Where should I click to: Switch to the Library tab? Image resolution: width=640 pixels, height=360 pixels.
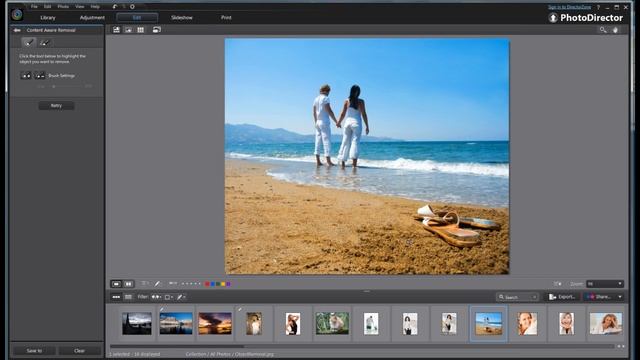tap(48, 18)
